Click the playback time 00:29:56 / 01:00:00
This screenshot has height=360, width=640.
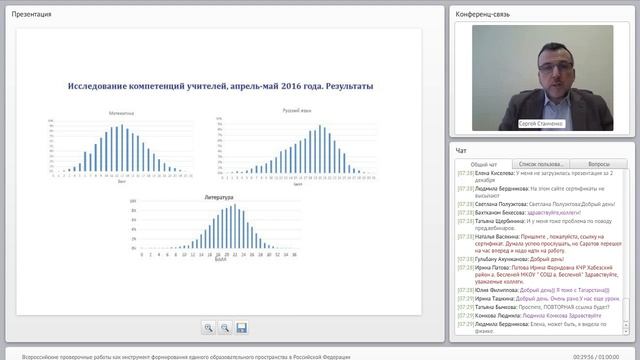point(596,357)
